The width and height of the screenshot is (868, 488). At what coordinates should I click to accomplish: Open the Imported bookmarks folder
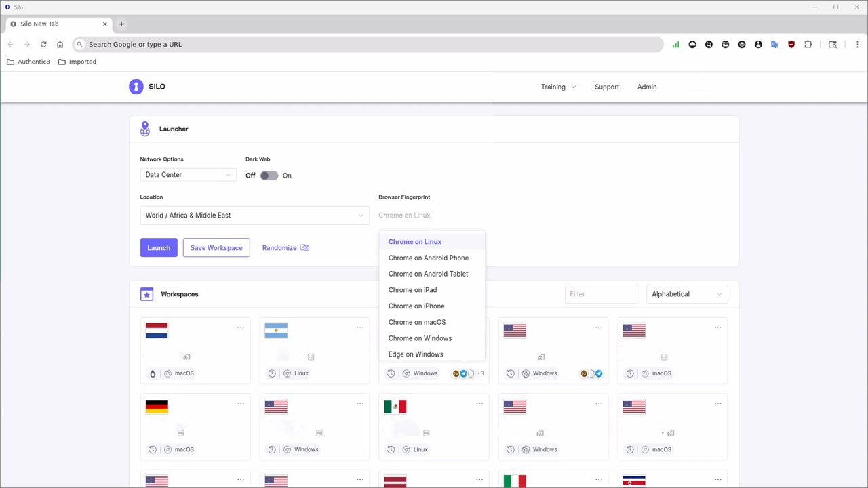coord(77,62)
